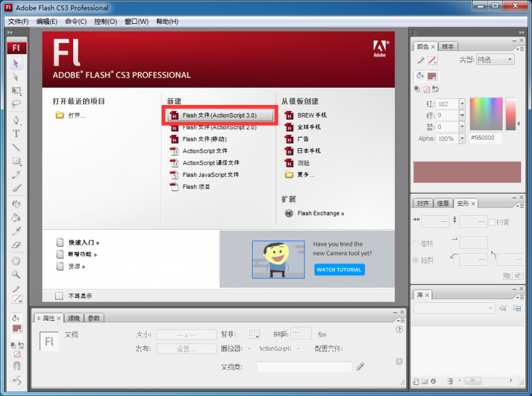Select the Rectangle tool
The width and height of the screenshot is (532, 396).
tap(16, 161)
